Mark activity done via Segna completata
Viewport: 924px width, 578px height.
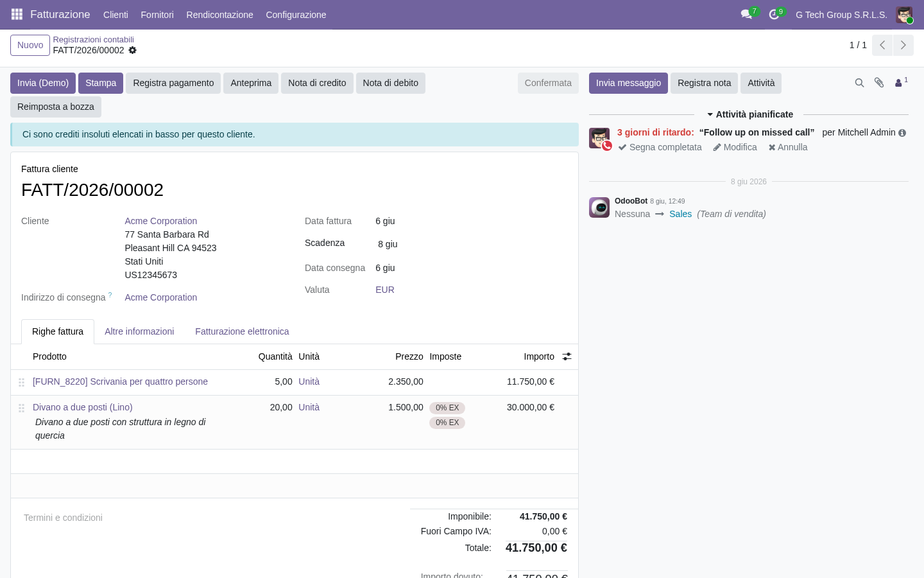pyautogui.click(x=660, y=147)
